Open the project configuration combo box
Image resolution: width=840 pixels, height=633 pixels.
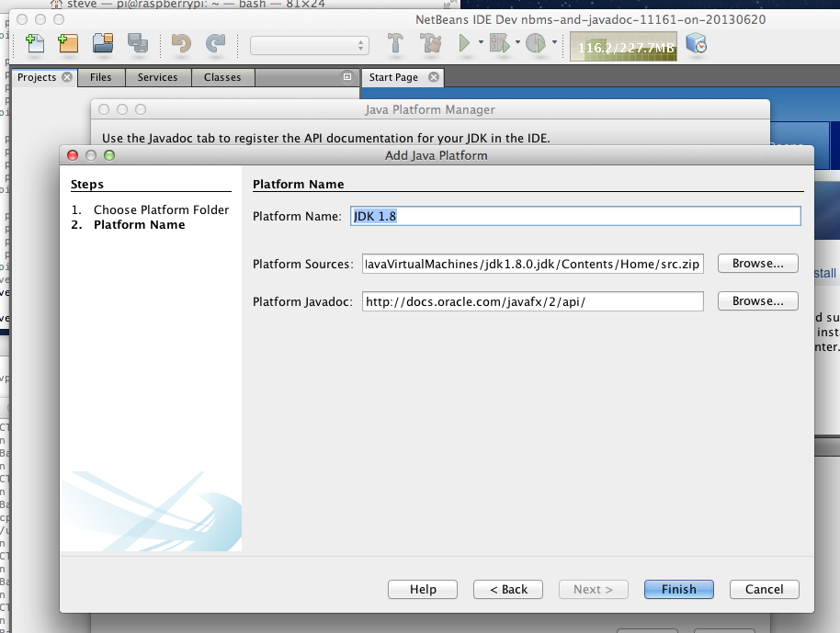(x=310, y=45)
